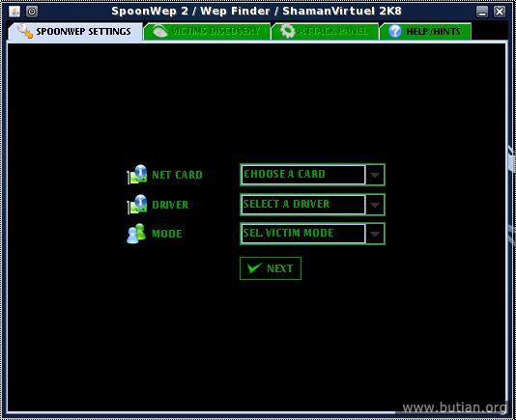Open the Choose A Card combo box
This screenshot has height=420, width=516.
(x=312, y=175)
